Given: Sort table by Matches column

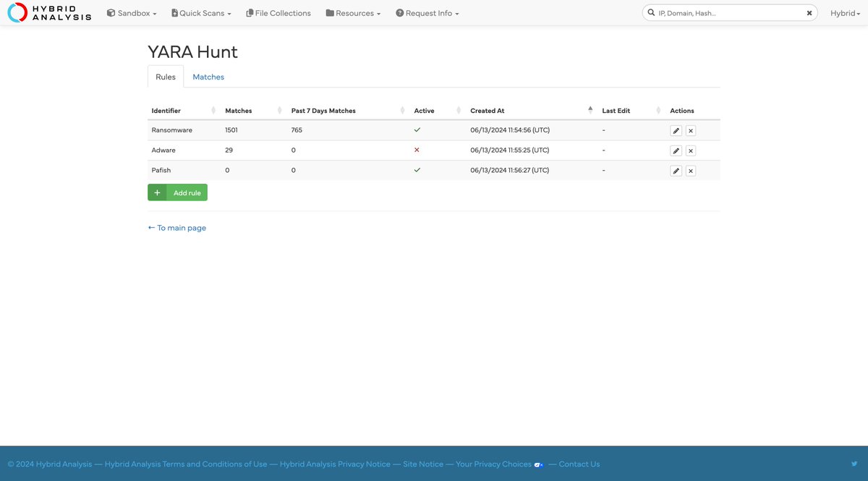Looking at the screenshot, I should click(x=252, y=111).
